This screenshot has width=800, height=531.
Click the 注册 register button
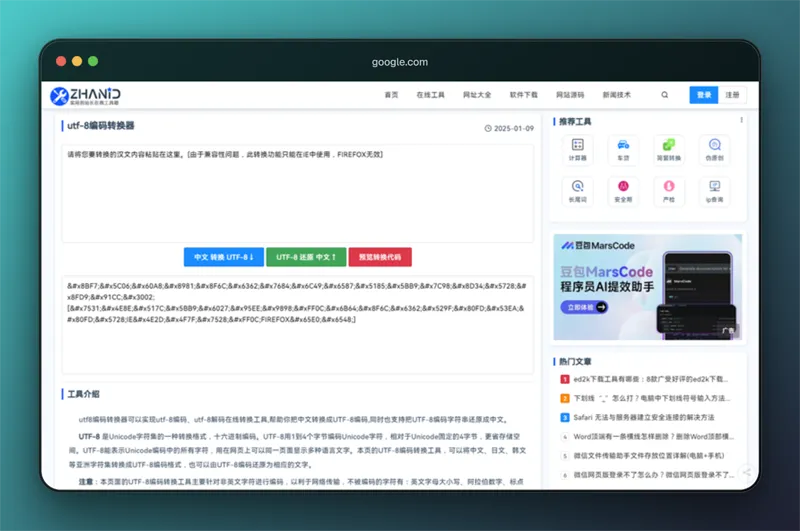pyautogui.click(x=732, y=95)
